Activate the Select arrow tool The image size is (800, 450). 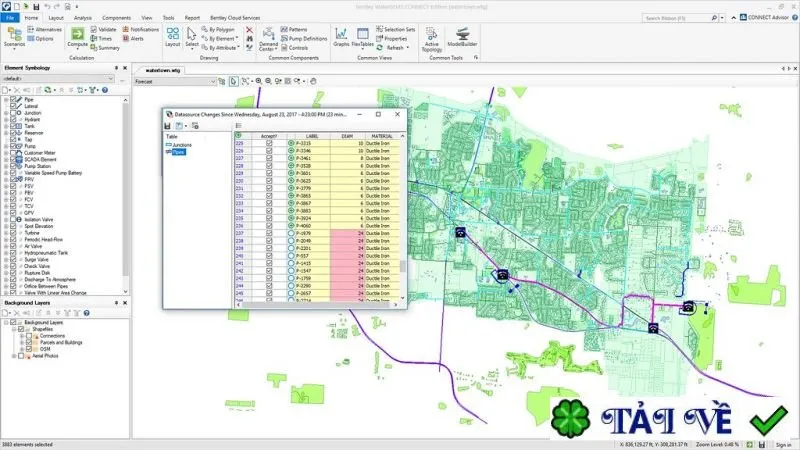192,37
